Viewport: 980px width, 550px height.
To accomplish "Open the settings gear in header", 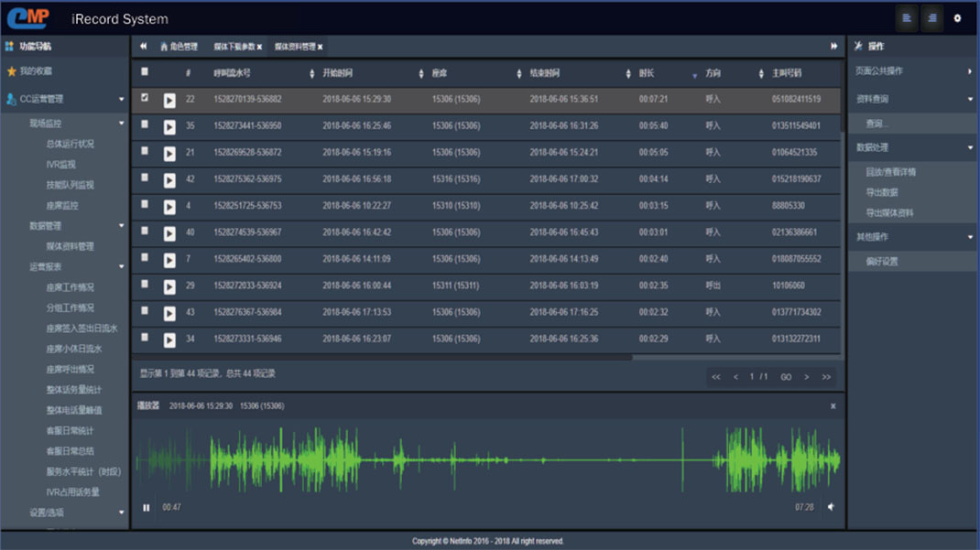I will (x=957, y=18).
